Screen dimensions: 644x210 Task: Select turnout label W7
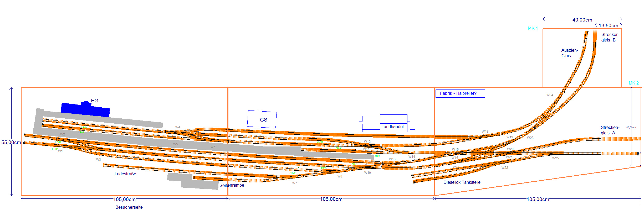tap(294, 183)
